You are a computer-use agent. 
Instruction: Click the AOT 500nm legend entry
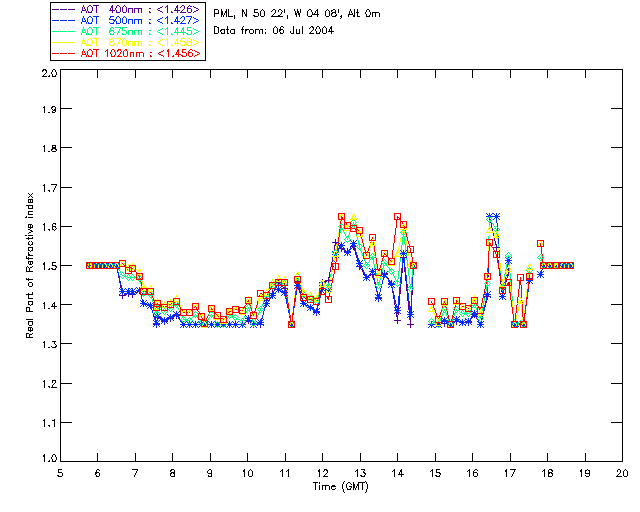tap(127, 20)
